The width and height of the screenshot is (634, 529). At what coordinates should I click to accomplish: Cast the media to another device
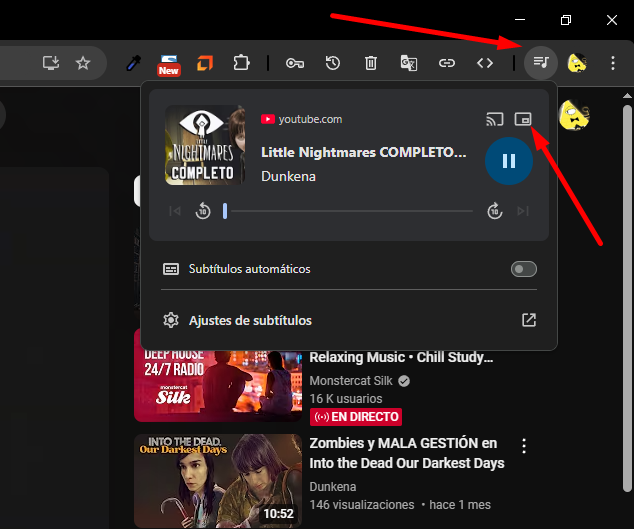point(495,119)
